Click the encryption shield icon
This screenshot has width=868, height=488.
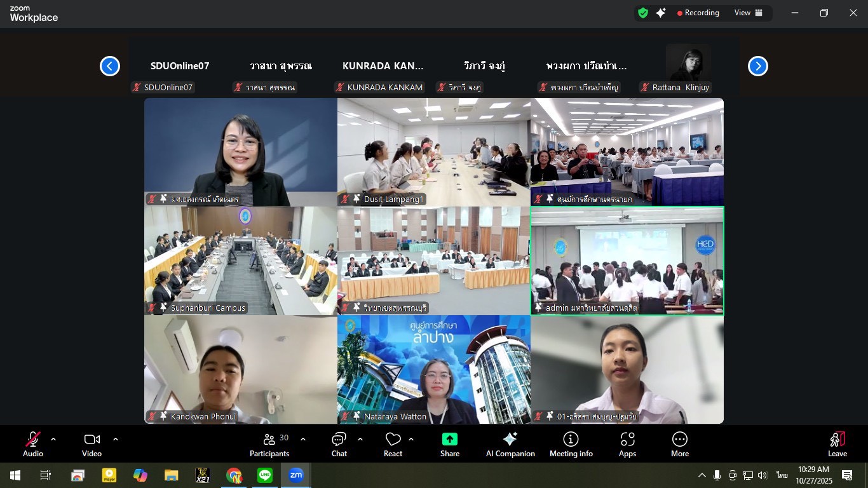coord(643,13)
